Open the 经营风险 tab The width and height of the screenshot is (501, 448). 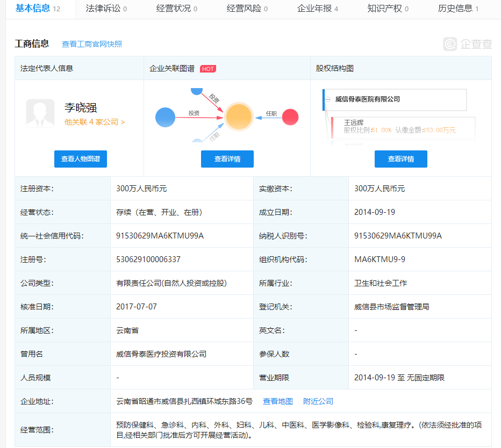(x=247, y=9)
